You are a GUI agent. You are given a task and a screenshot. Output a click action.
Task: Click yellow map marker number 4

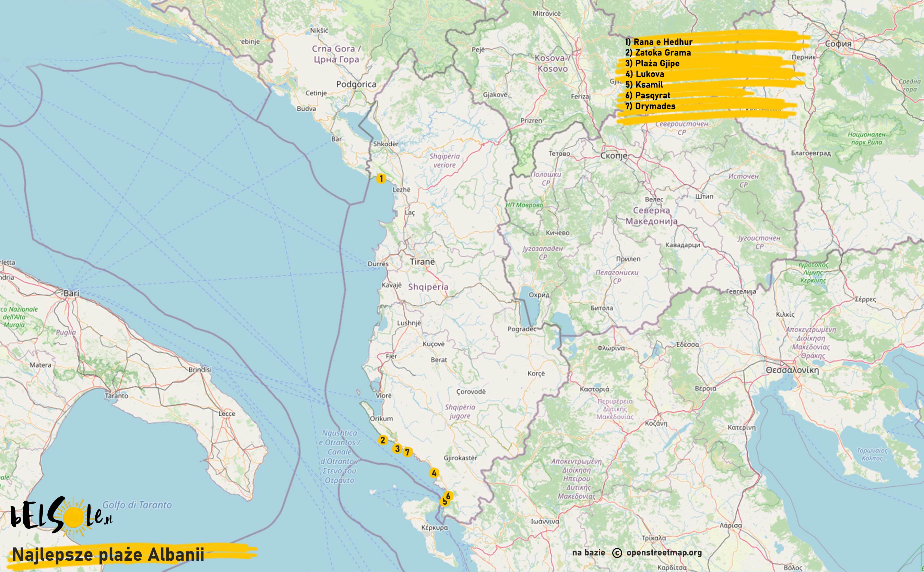click(x=434, y=473)
